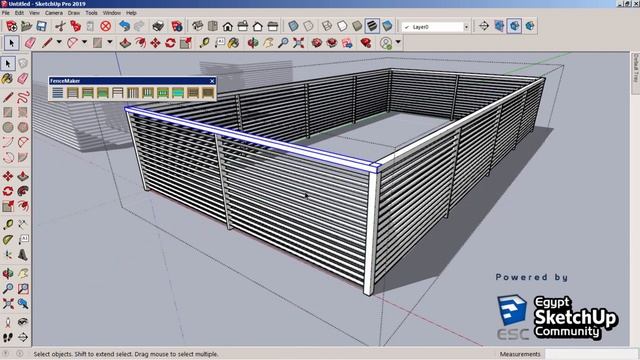Switch to Monochrome style
This screenshot has height=360, width=640.
(387, 27)
